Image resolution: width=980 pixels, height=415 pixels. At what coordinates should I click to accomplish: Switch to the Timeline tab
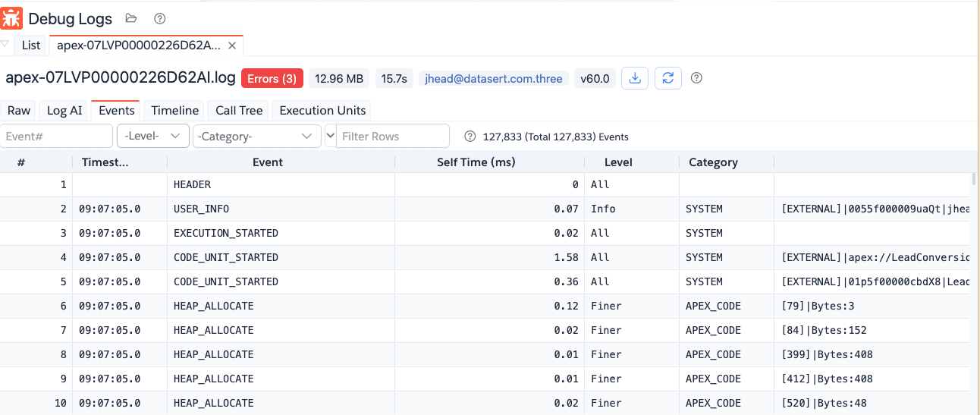pos(174,111)
